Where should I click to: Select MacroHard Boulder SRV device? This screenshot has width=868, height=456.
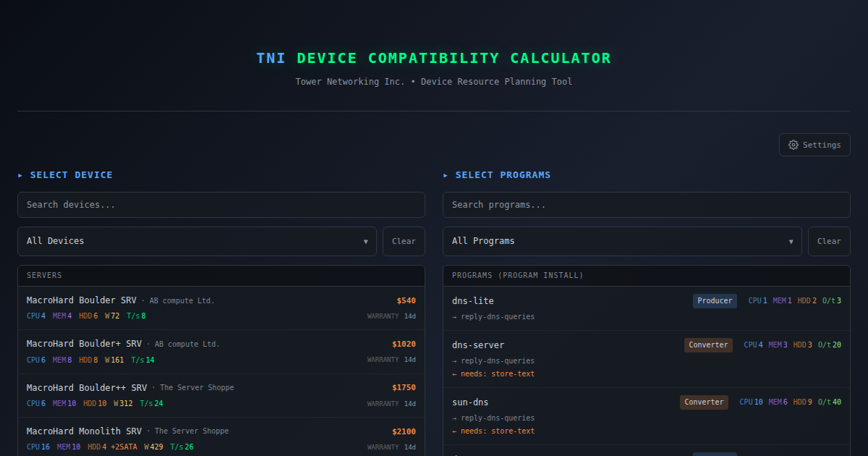click(x=221, y=308)
